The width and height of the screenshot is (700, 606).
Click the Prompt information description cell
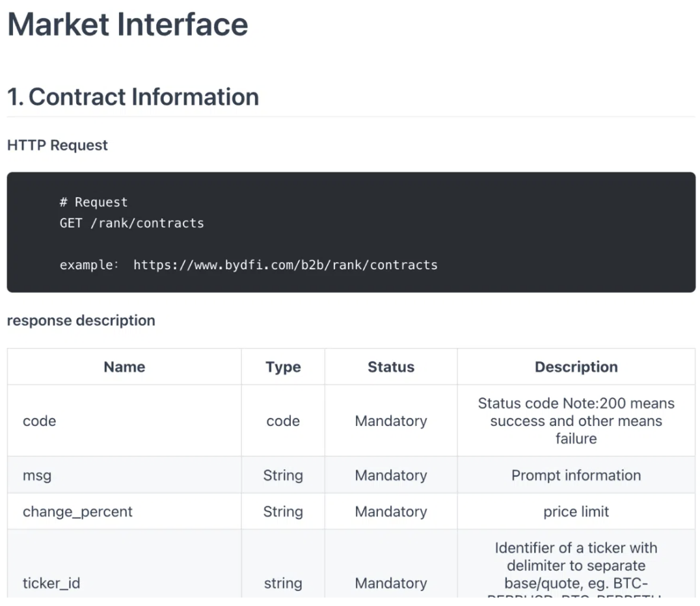tap(576, 475)
